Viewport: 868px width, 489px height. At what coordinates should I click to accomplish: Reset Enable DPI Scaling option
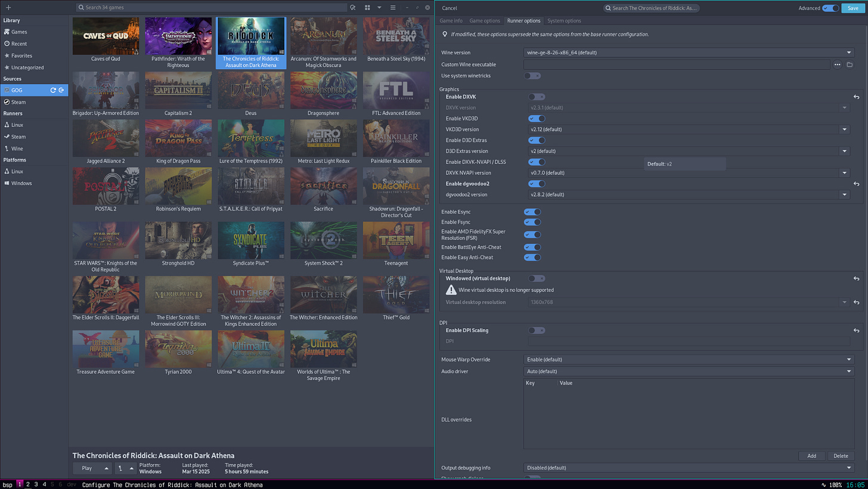pyautogui.click(x=856, y=330)
